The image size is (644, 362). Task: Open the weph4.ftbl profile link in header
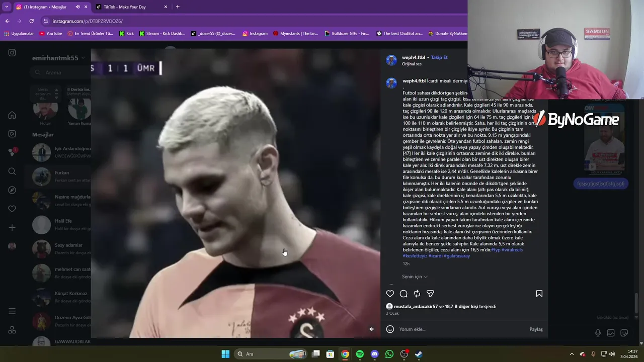pyautogui.click(x=414, y=57)
